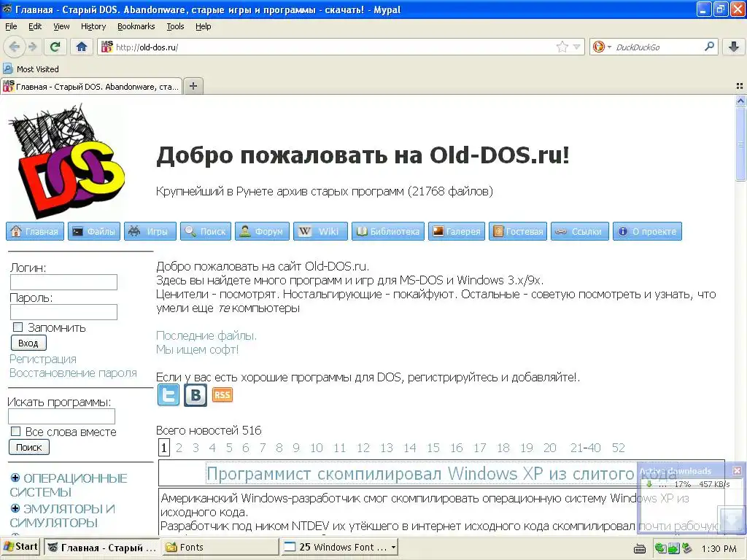Go to last news page 52
Image resolution: width=747 pixels, height=560 pixels.
click(x=619, y=448)
